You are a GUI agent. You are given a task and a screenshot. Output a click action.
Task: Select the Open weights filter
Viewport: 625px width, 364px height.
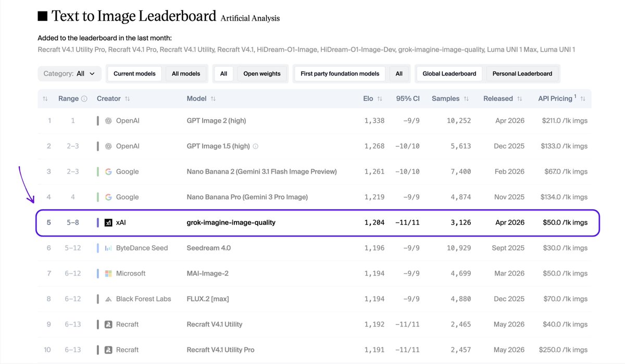click(262, 73)
